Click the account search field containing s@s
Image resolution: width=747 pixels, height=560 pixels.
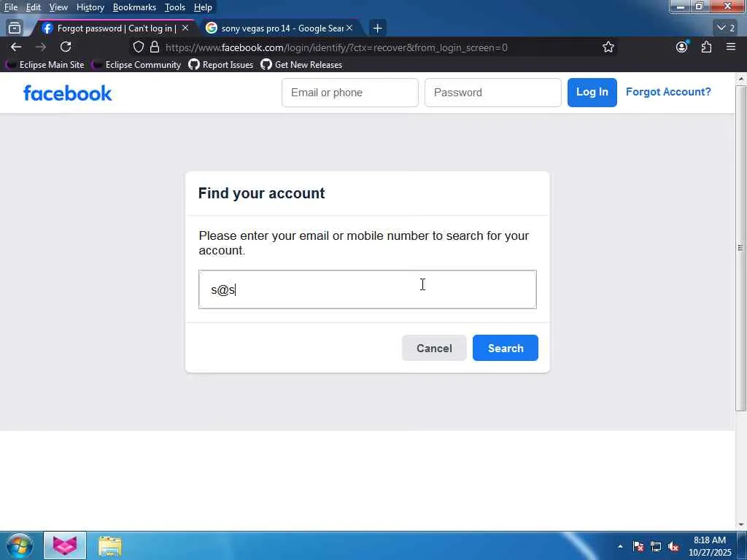coord(368,289)
